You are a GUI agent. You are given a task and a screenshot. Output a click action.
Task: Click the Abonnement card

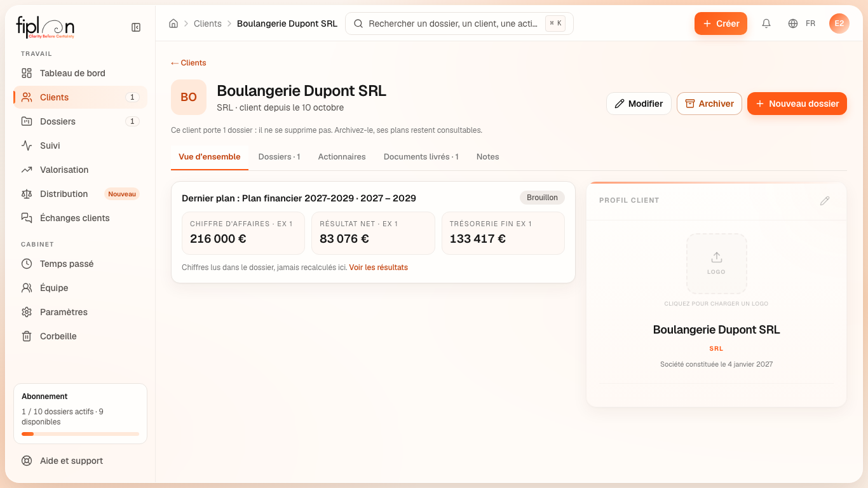pyautogui.click(x=80, y=414)
